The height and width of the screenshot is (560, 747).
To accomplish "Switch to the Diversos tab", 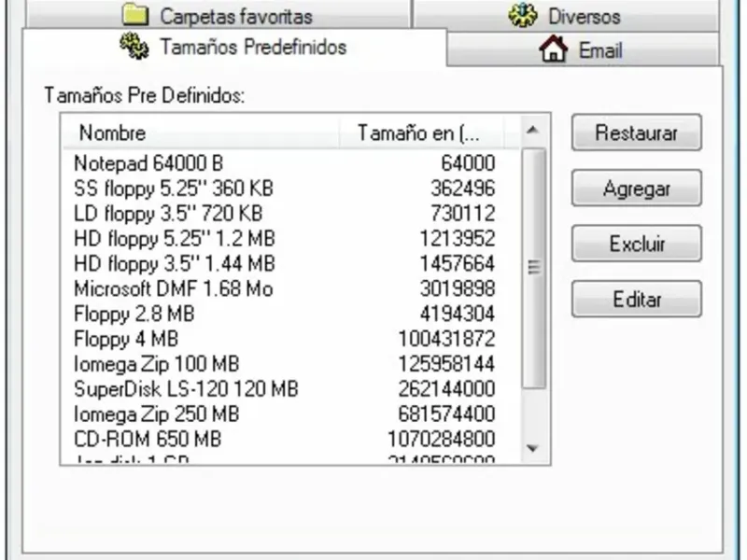I will click(x=583, y=16).
